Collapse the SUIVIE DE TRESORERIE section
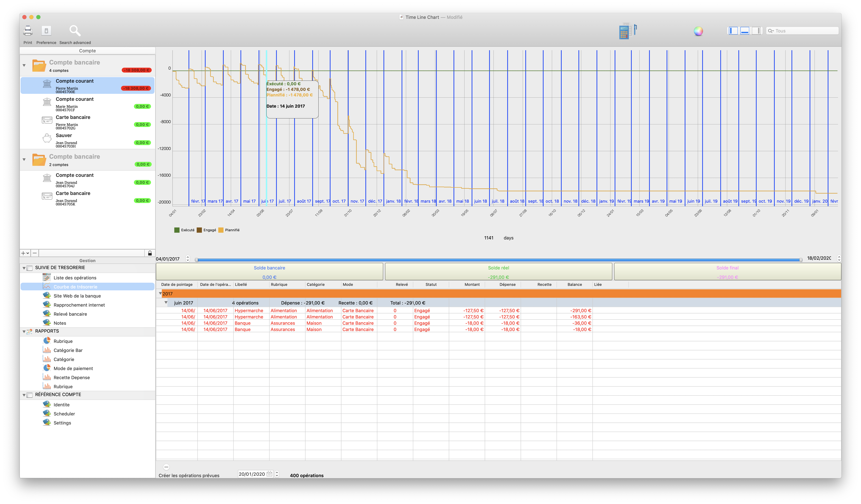Viewport: 861px width, 504px height. pos(24,268)
